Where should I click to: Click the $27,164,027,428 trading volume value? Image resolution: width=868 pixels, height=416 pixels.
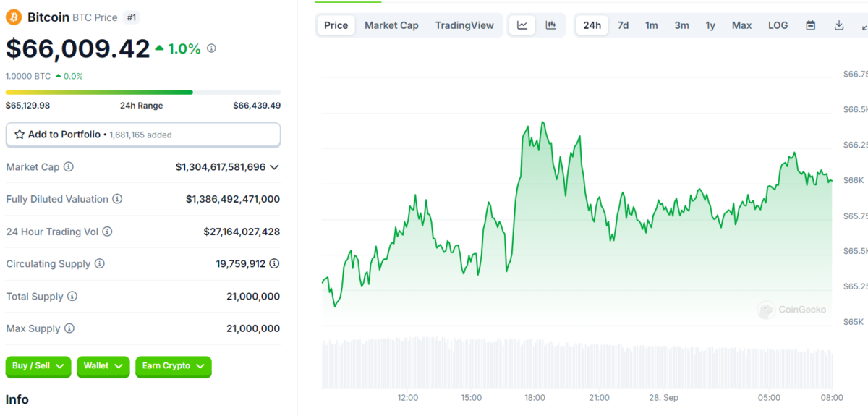click(x=242, y=232)
